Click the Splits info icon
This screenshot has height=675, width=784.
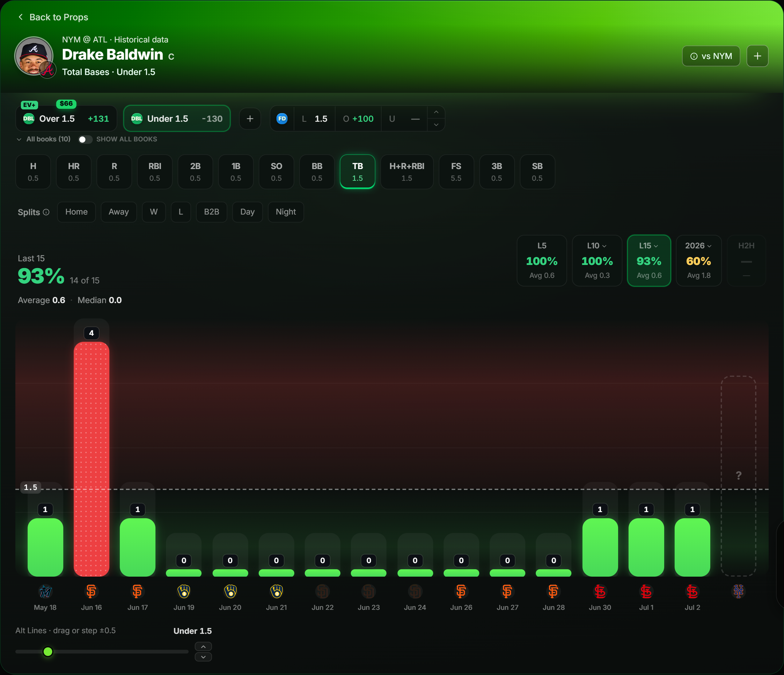(46, 212)
